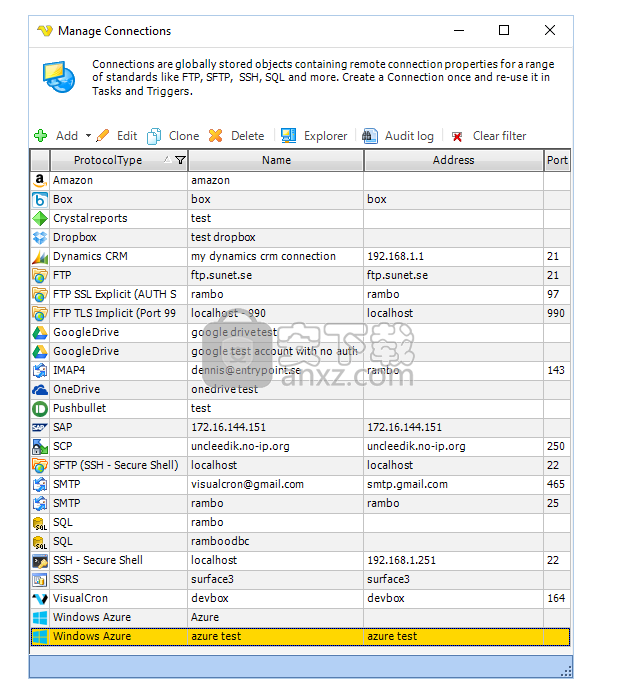Select the ramboodbc SQL database icon
Screen dimensions: 620x699
click(x=40, y=541)
